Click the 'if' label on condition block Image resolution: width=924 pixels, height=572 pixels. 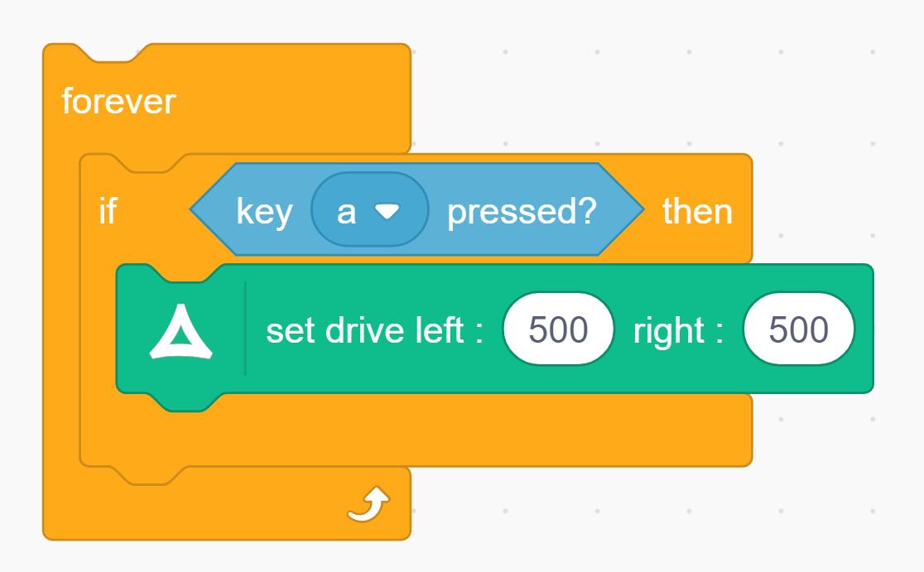click(x=108, y=212)
